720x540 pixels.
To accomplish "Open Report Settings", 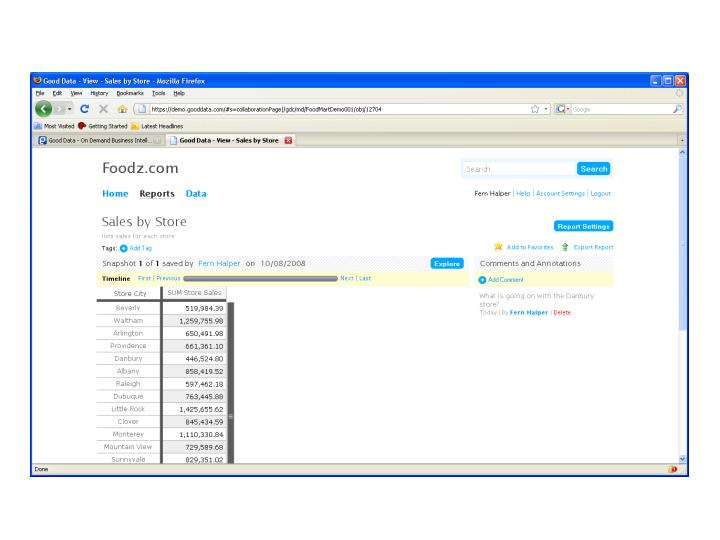I will pos(582,226).
